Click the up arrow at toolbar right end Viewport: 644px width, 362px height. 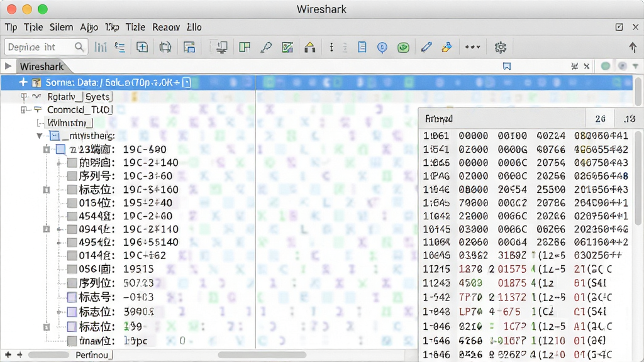click(x=633, y=47)
